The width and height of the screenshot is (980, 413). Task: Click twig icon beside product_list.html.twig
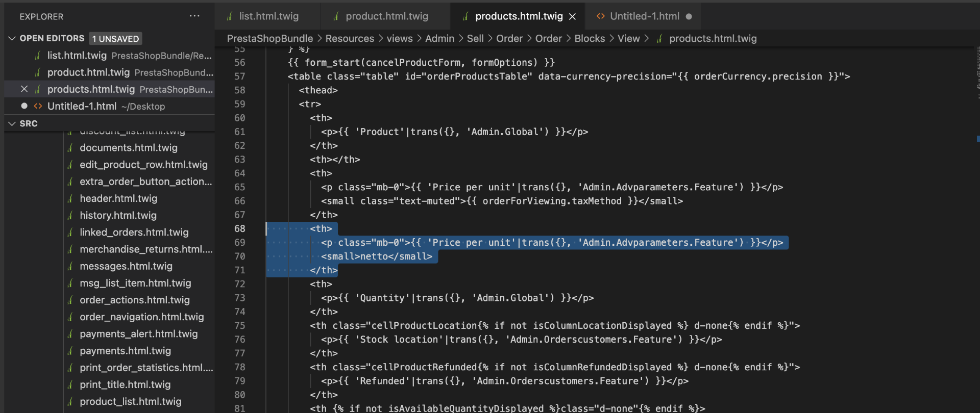coord(70,401)
